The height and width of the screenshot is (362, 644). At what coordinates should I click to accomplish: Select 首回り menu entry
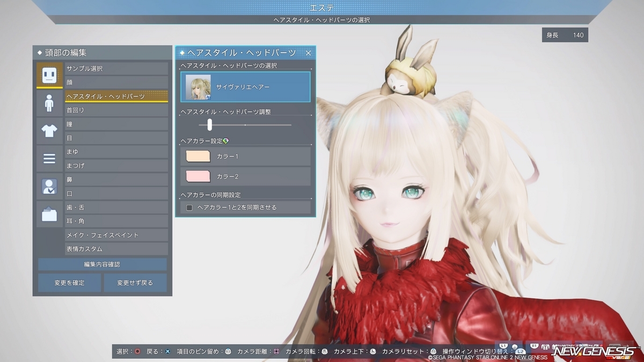pyautogui.click(x=116, y=110)
